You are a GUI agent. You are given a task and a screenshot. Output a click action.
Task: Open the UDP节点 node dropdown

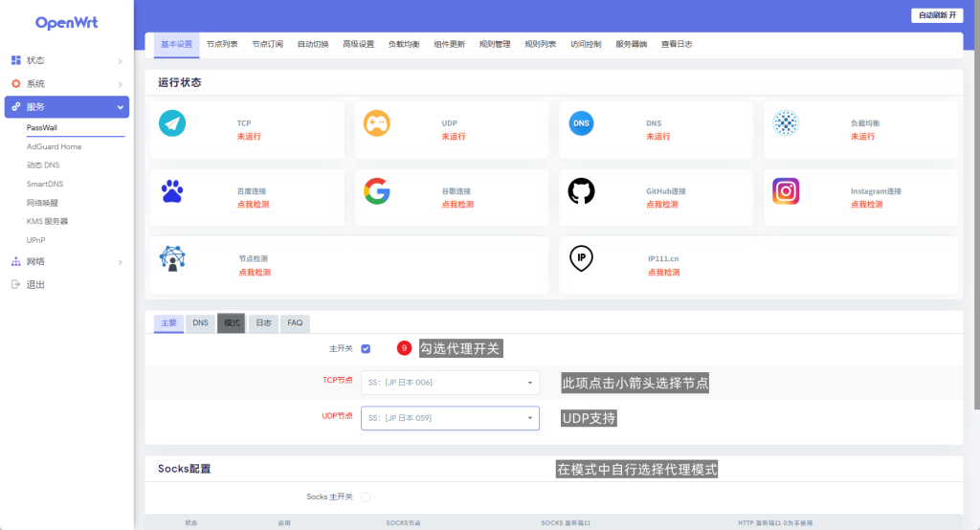coord(450,418)
